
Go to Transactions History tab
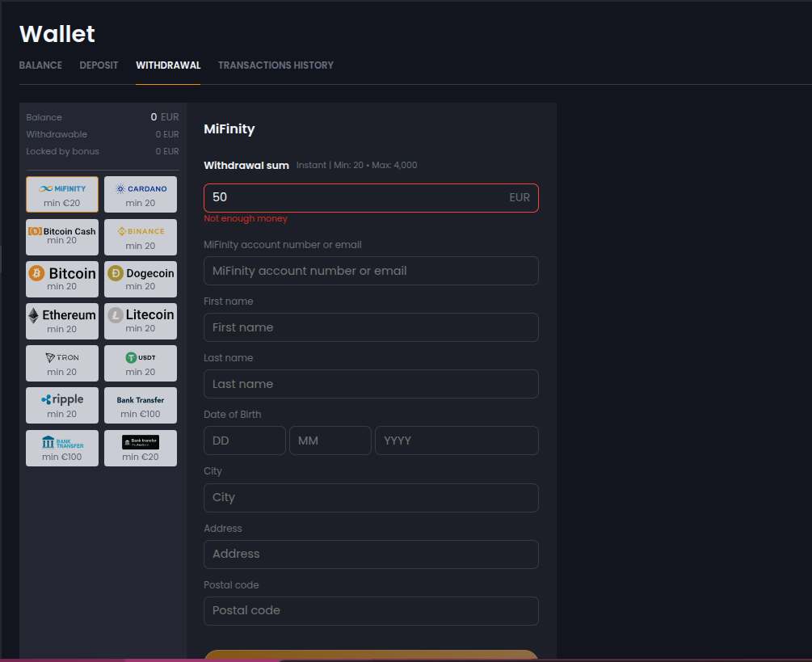[276, 65]
